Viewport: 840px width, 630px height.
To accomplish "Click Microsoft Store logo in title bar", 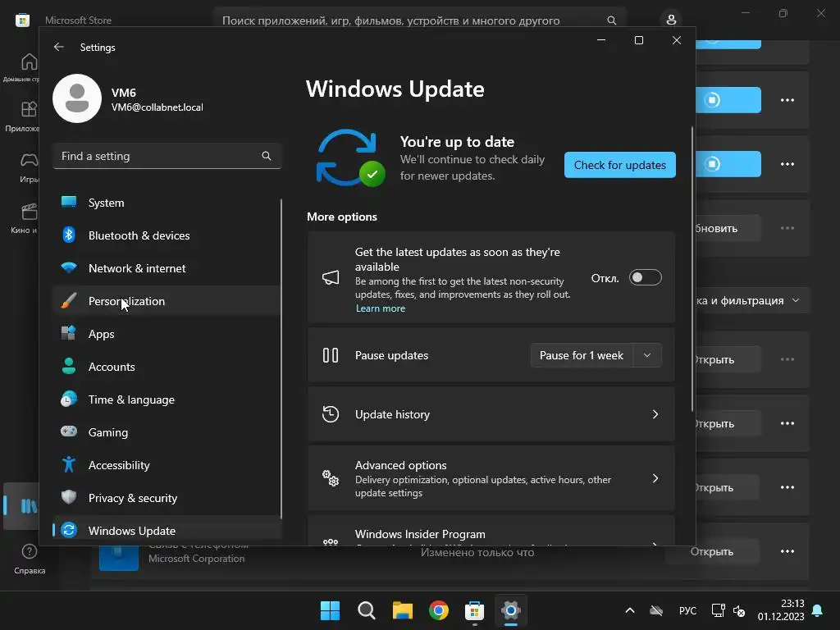I will coord(22,21).
